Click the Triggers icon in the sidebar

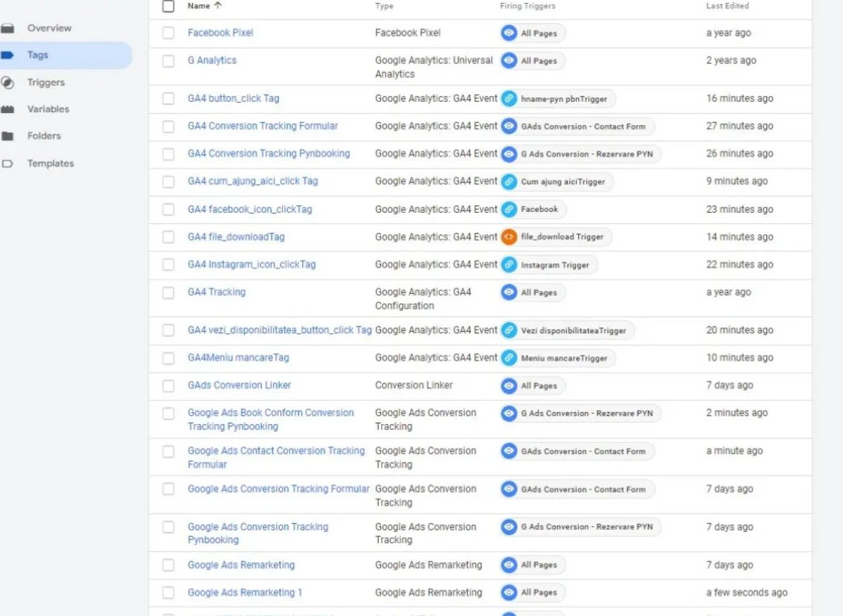tap(7, 83)
